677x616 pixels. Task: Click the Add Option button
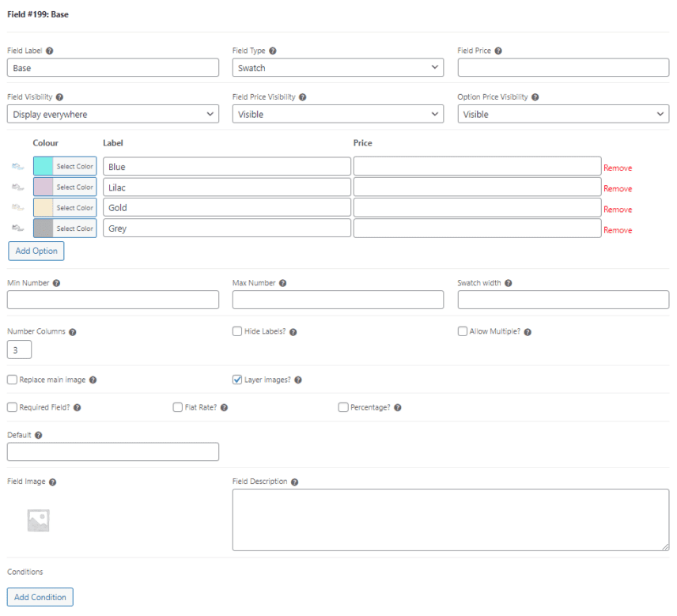pos(36,250)
